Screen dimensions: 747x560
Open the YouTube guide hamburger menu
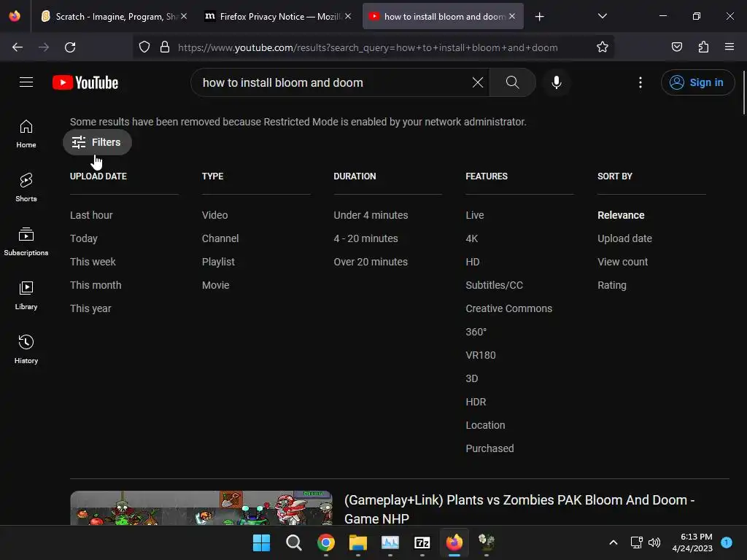point(26,82)
